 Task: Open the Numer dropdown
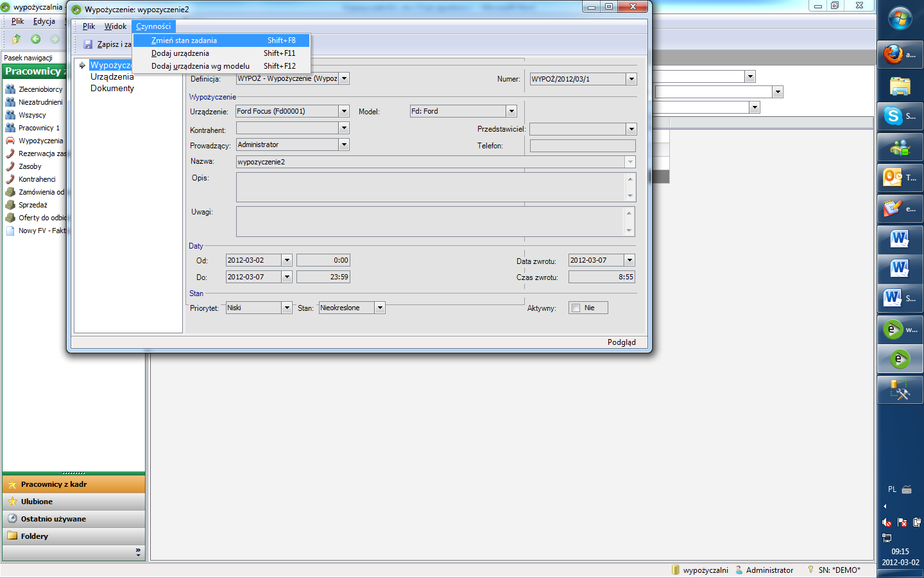click(631, 79)
